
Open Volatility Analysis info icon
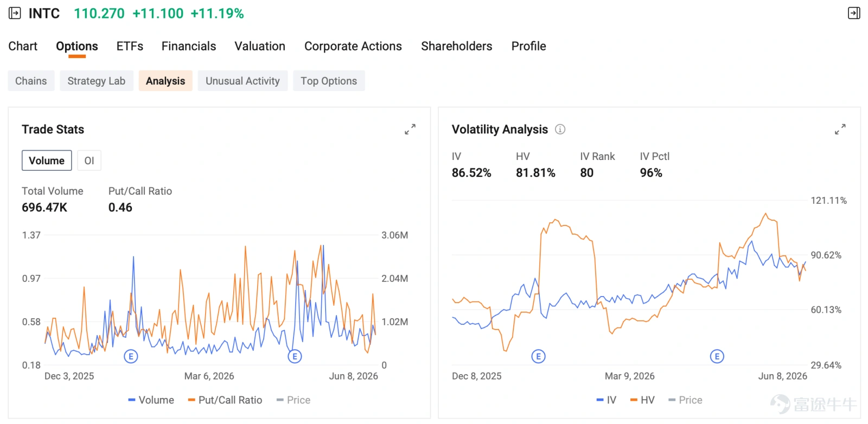tap(560, 129)
